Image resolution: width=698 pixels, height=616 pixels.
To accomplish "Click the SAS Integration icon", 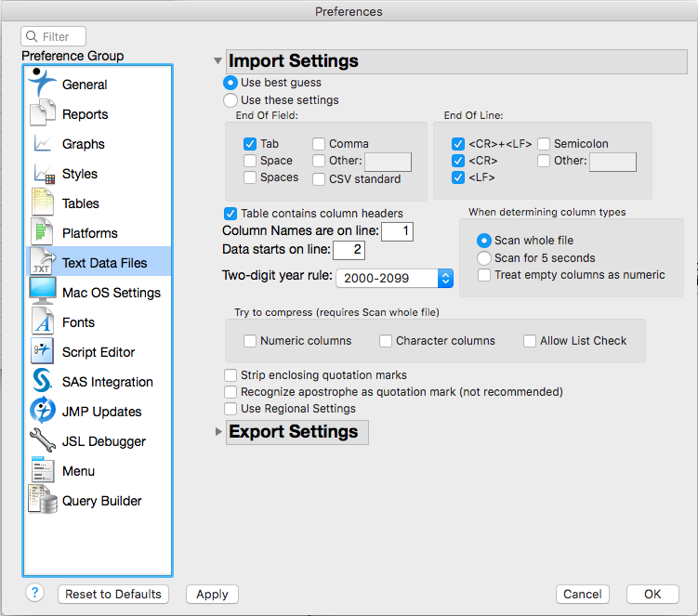I will click(42, 382).
